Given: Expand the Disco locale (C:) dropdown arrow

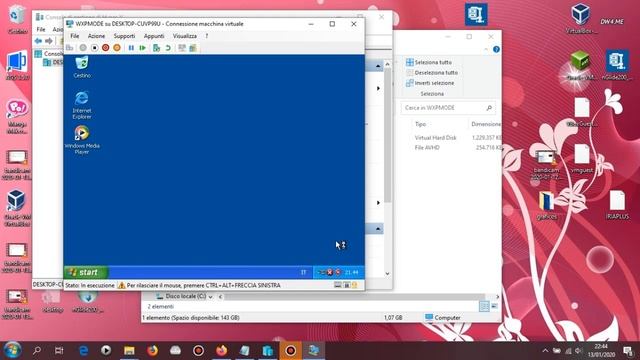Looking at the screenshot, I should pyautogui.click(x=211, y=297).
